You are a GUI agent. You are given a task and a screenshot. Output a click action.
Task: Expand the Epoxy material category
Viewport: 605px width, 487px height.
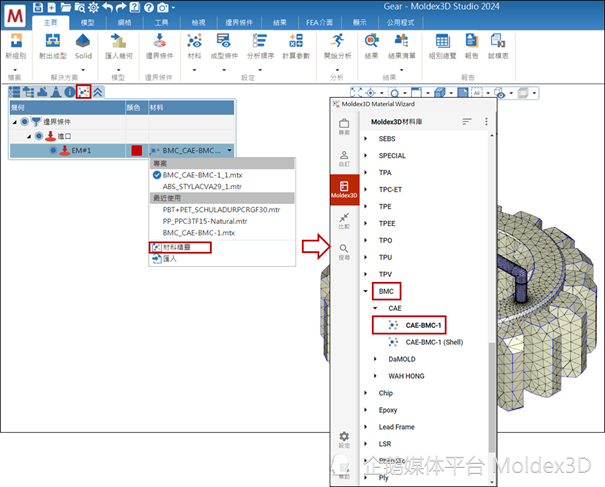pos(365,410)
